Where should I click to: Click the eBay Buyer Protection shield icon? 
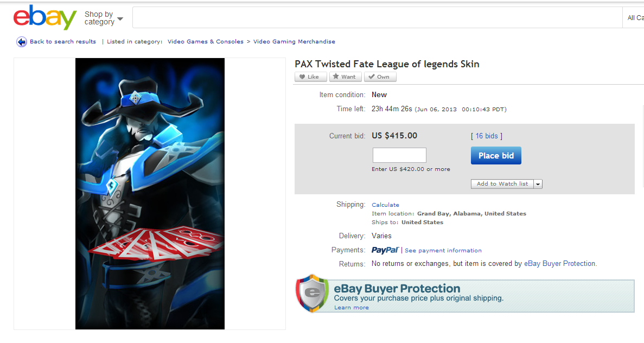313,293
